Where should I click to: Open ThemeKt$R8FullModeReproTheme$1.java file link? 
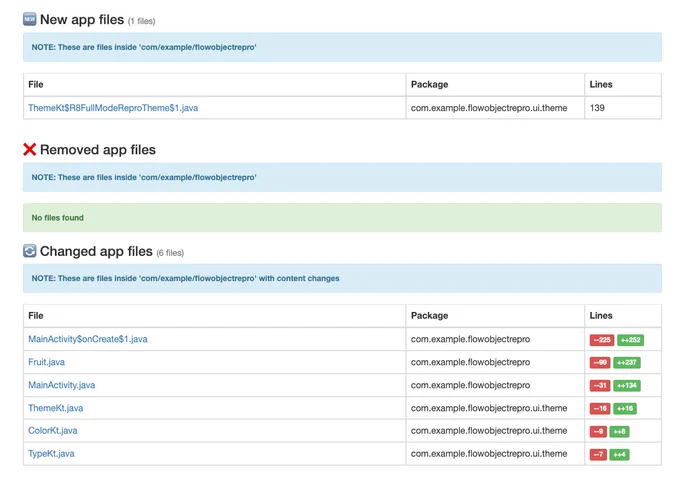[113, 108]
